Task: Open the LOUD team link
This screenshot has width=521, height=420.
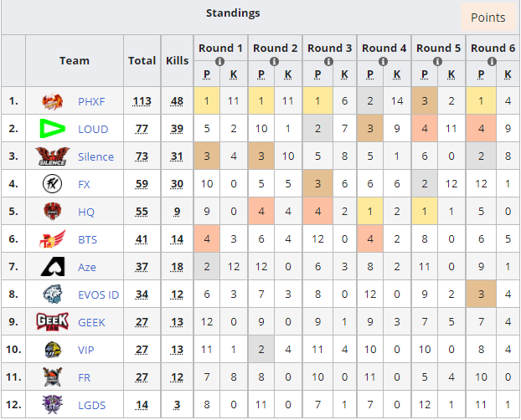Action: 93,129
